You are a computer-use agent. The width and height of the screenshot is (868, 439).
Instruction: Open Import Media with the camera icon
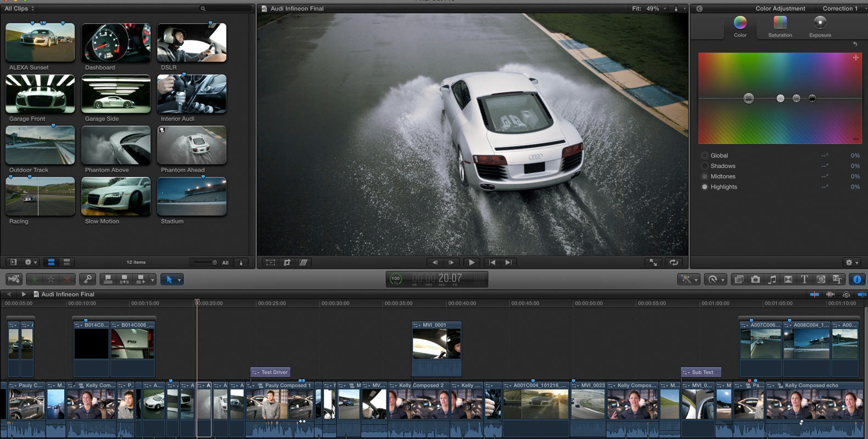14,279
